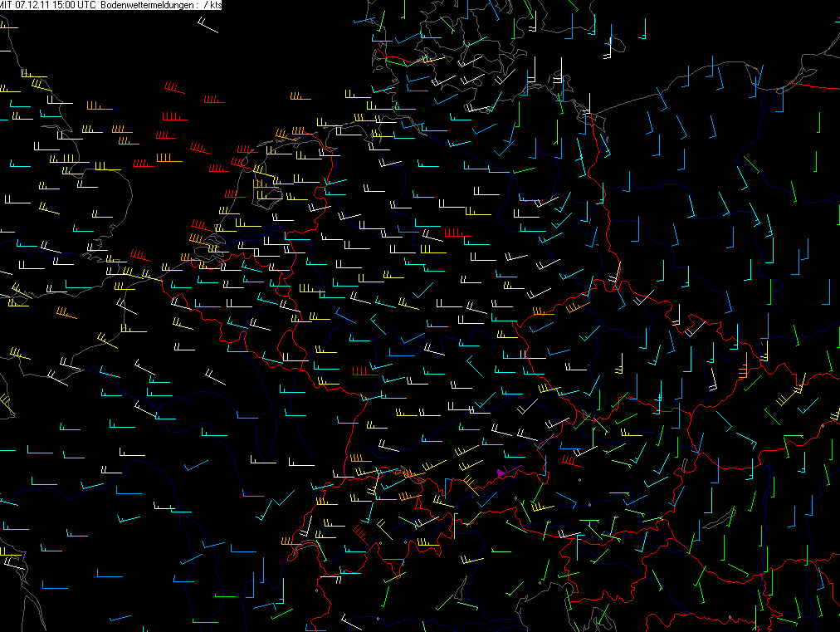Click the red wind barb in central Germany

(456, 234)
